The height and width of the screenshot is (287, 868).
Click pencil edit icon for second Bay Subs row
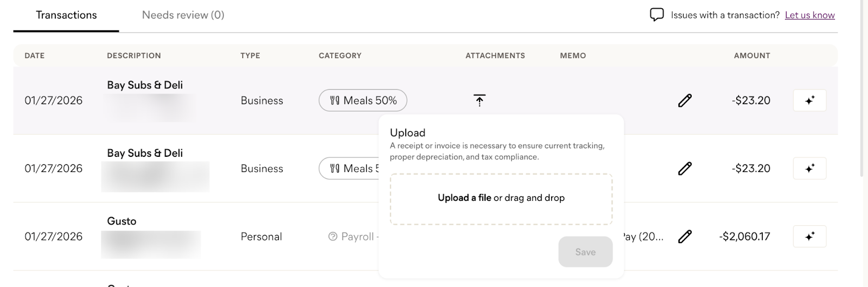point(685,169)
